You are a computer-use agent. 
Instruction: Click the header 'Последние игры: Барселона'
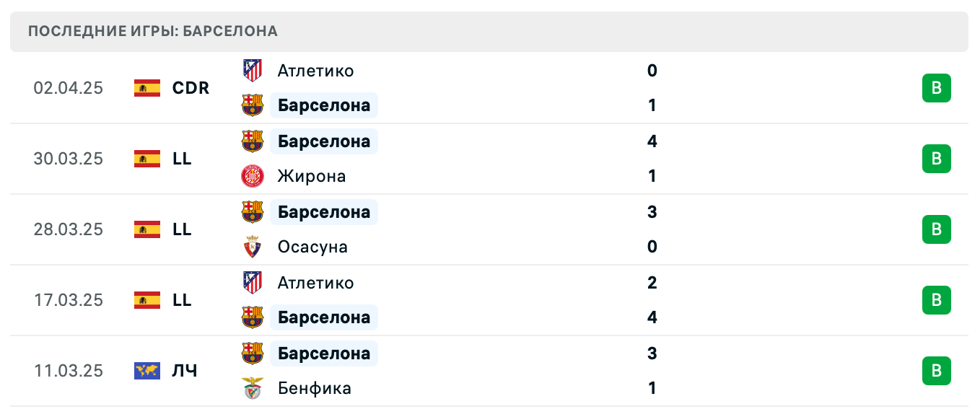point(153,31)
